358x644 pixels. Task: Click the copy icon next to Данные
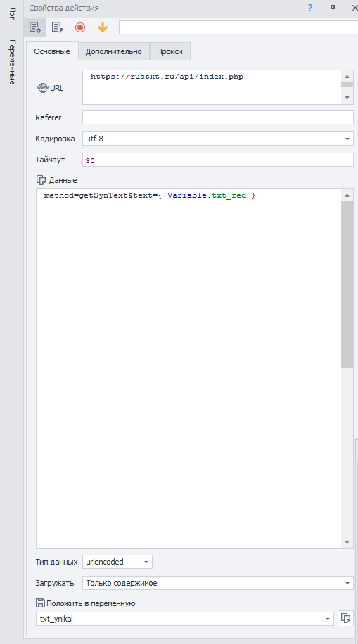41,180
